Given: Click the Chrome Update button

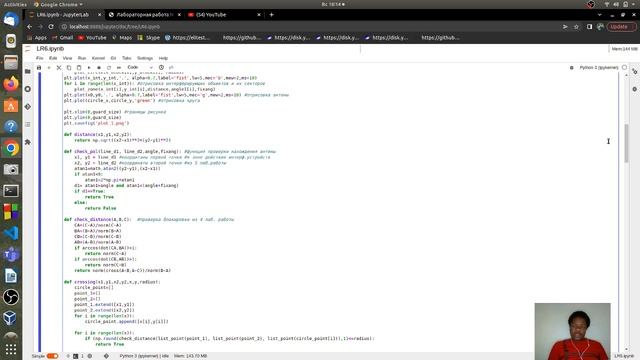Looking at the screenshot, I should click(x=620, y=27).
